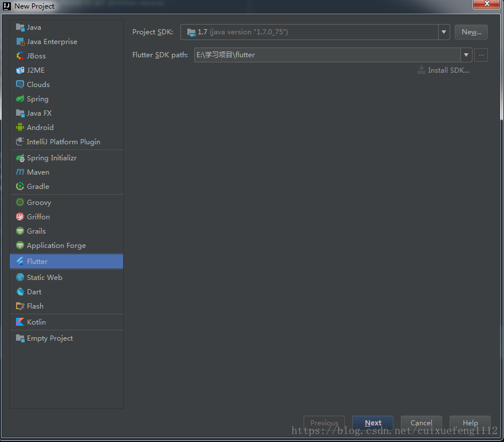Select the Gradle list label

38,186
